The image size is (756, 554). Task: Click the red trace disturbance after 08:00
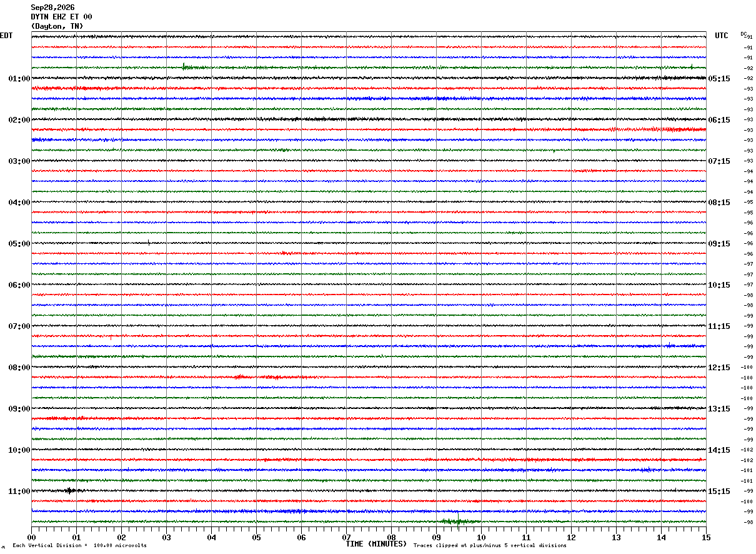(x=269, y=377)
